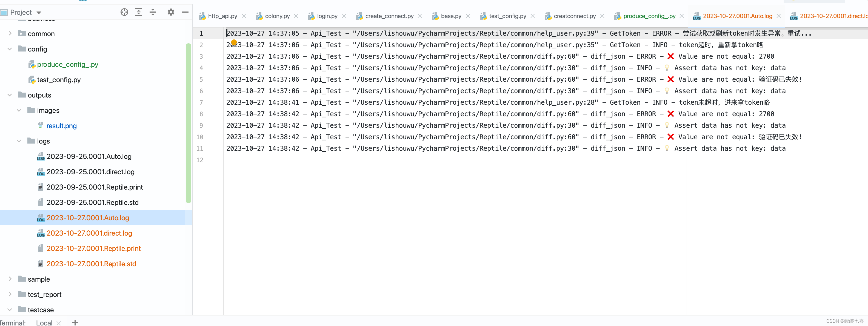868x326 pixels.
Task: Click the locate/select opened file target icon
Action: [124, 12]
